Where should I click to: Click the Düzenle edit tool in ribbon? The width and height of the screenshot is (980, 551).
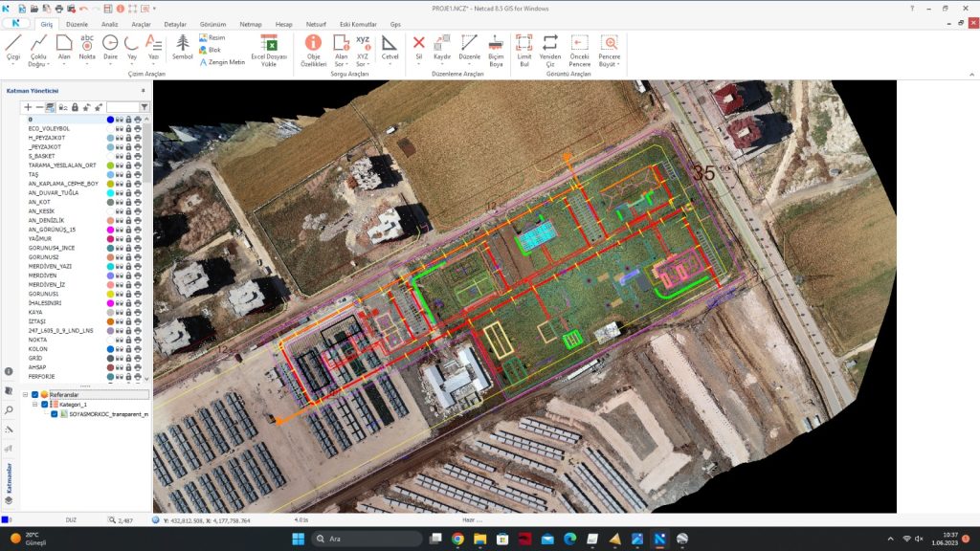(469, 49)
